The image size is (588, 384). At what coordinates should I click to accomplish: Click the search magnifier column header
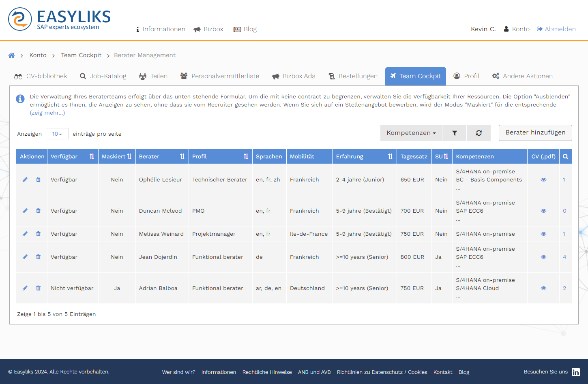[565, 156]
